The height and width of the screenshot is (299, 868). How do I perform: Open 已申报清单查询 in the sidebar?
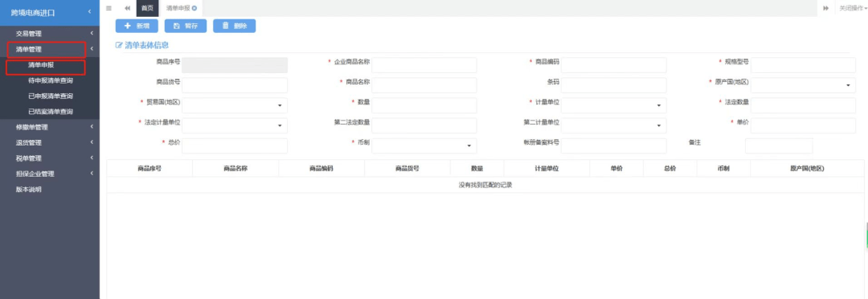pyautogui.click(x=50, y=96)
